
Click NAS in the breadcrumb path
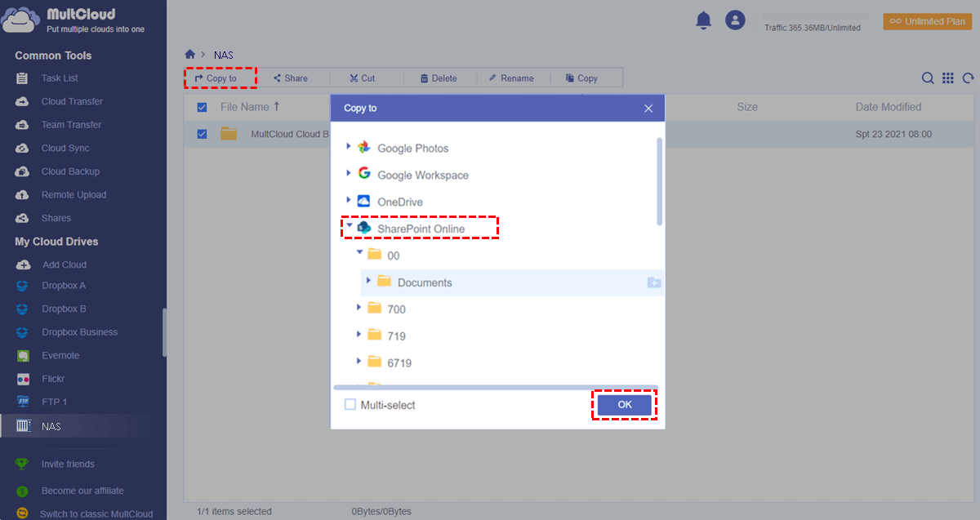[224, 55]
